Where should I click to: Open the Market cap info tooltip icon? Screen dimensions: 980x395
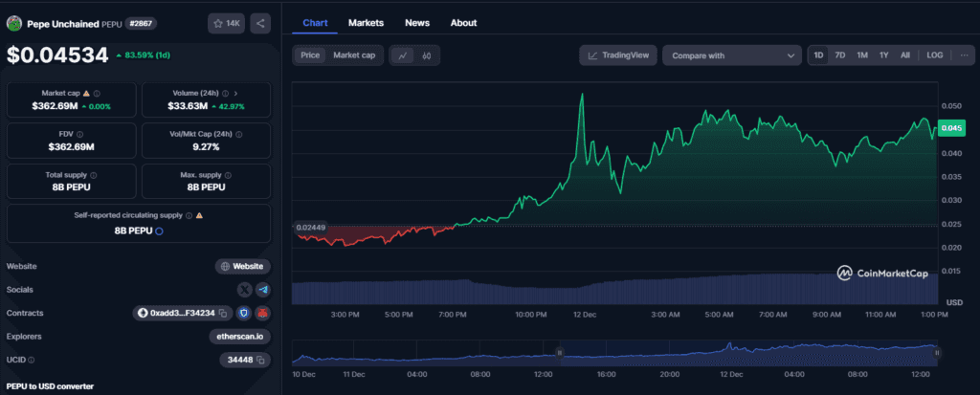[97, 93]
